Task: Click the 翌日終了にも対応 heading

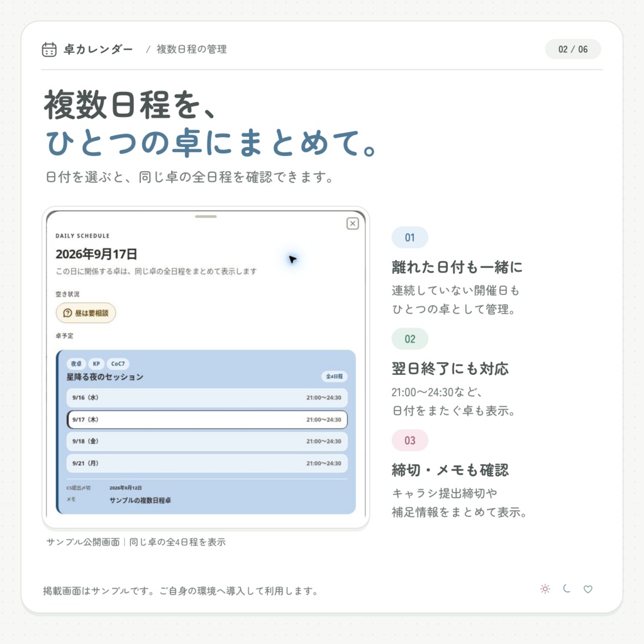Action: tap(450, 369)
